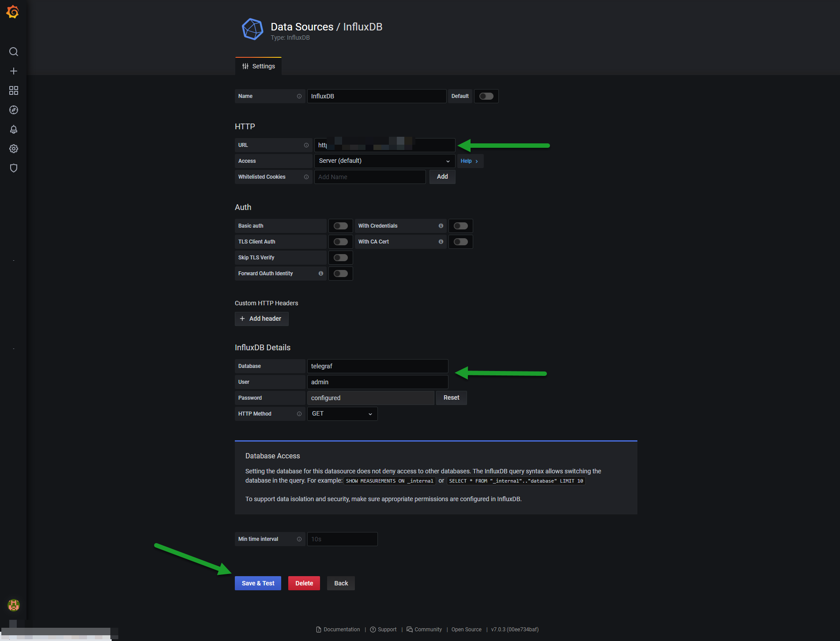The image size is (840, 641).
Task: Open the Dashboards grid icon
Action: pos(14,90)
